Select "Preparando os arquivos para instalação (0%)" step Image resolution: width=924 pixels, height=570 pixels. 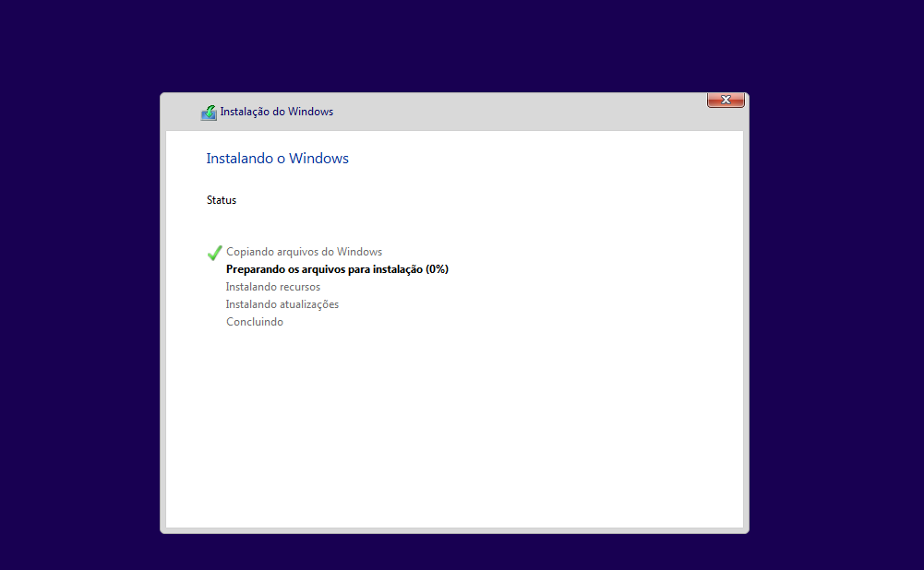coord(337,269)
